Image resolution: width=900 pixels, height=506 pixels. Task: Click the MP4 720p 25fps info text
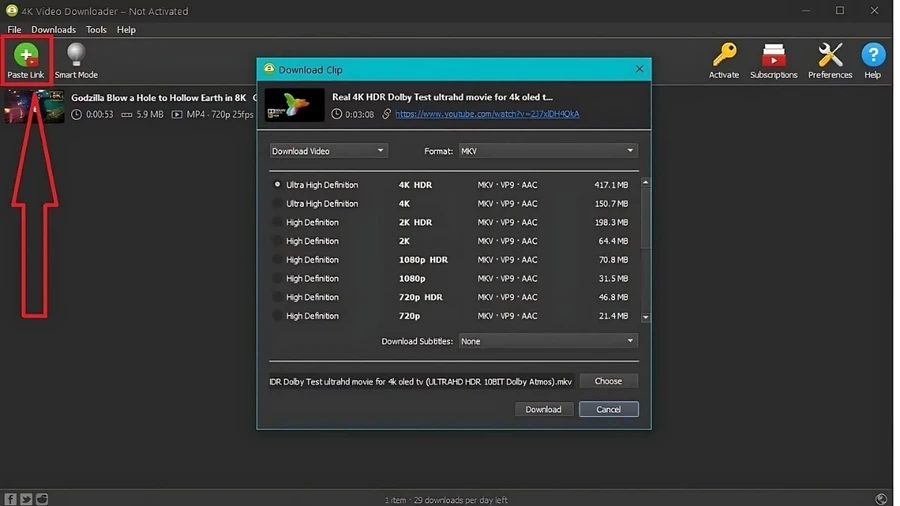click(220, 114)
